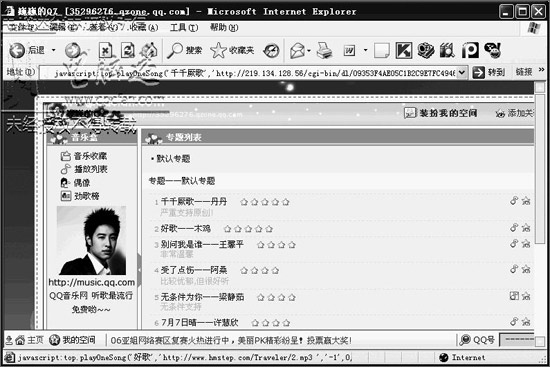
Task: Open Search with magnifier icon
Action: tap(175, 51)
